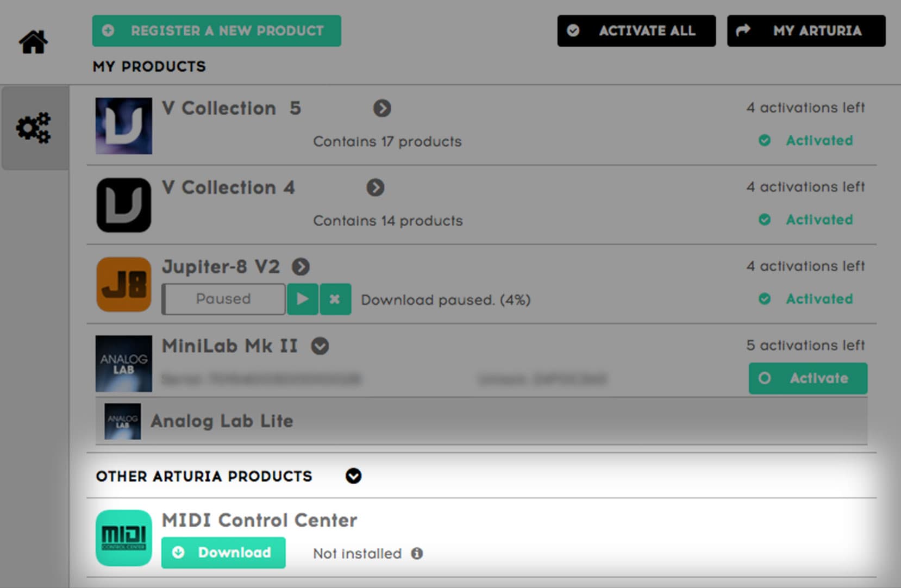Click the V Collection 5 title

tap(231, 108)
